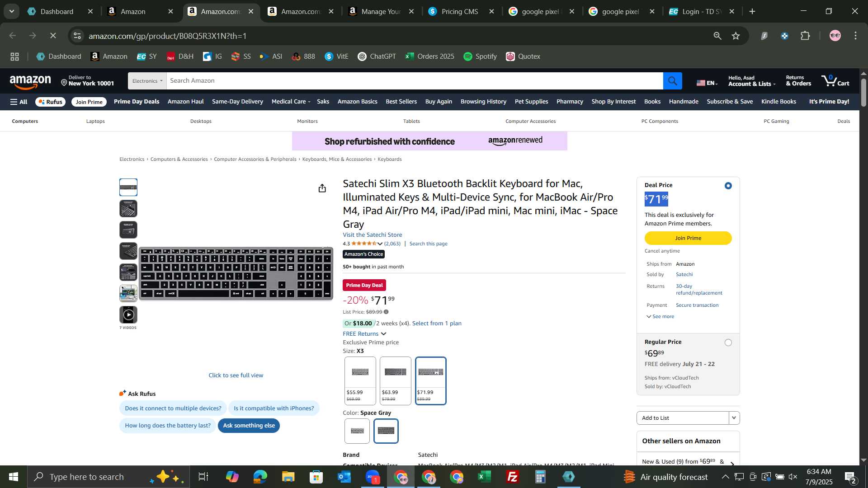The height and width of the screenshot is (488, 868).
Task: Select the first keyboard image thumbnail
Action: click(128, 188)
